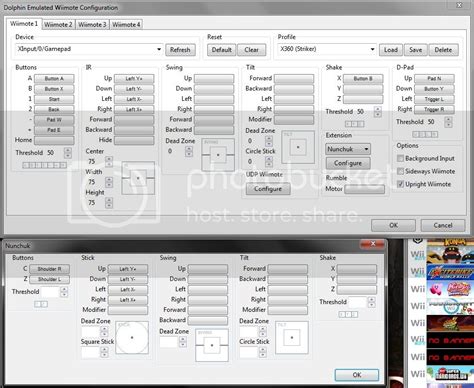Switch to the Wiimote 2 tab
This screenshot has width=474, height=388.
tap(58, 25)
